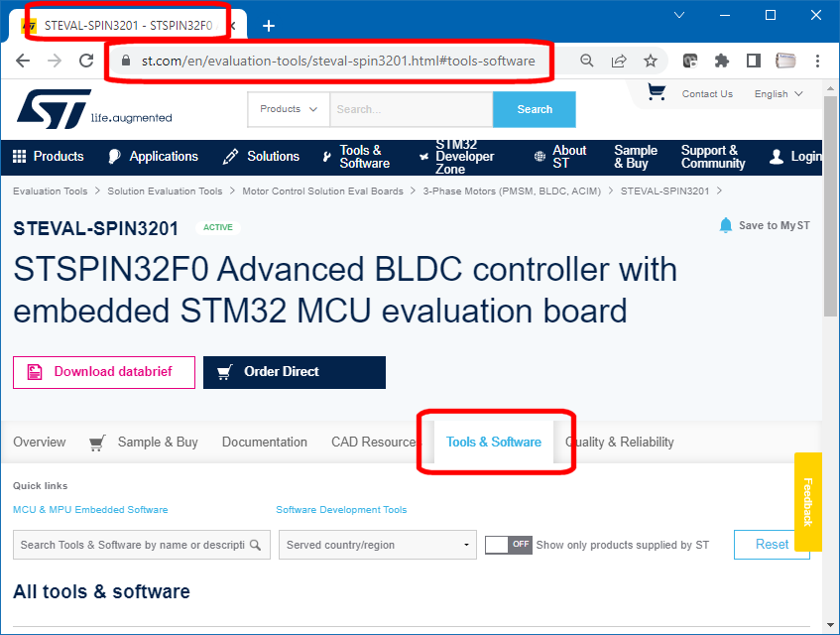Open Sample & Buy in navigation bar

(636, 157)
